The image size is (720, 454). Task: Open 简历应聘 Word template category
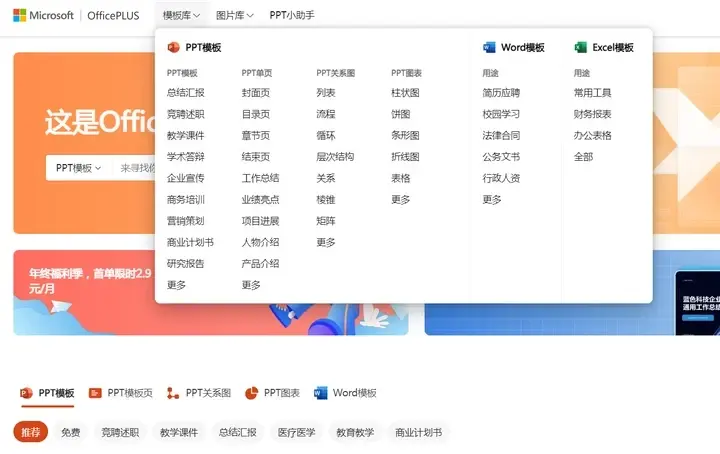coord(501,93)
